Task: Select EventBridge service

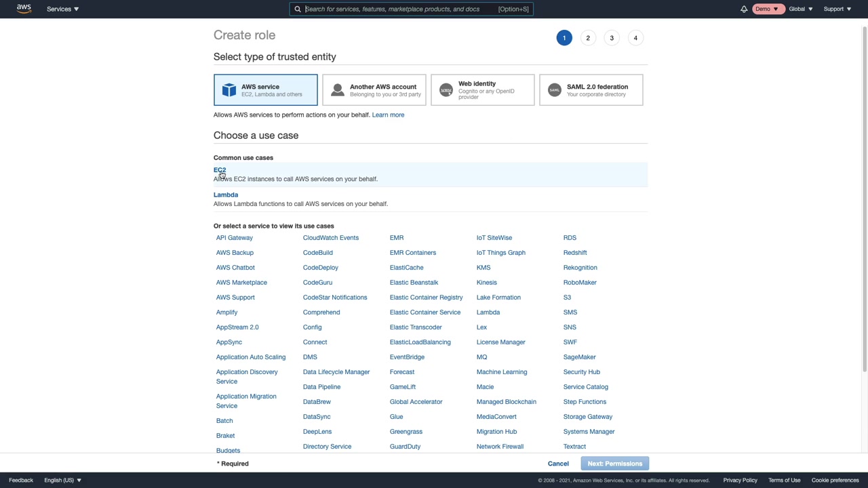Action: coord(408,357)
